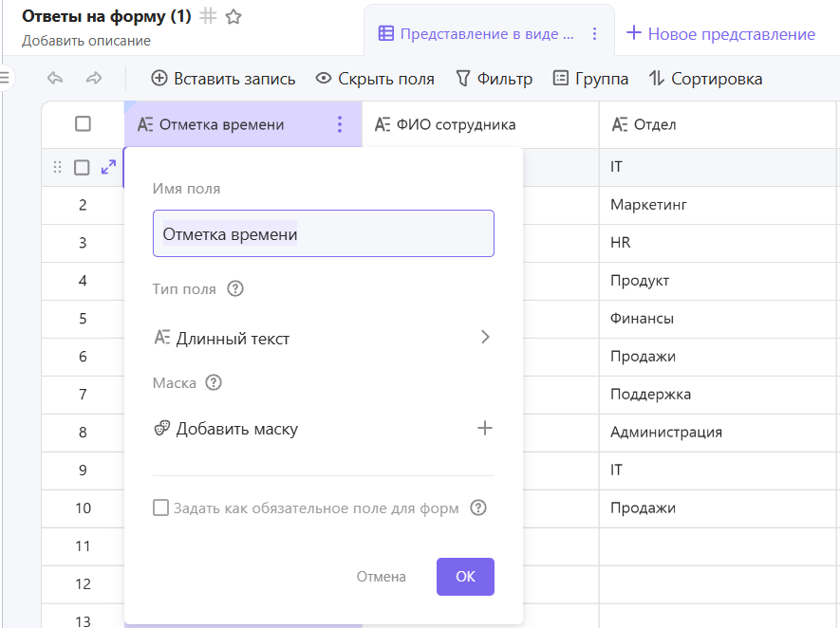840x628 pixels.
Task: Click row number 8
Action: tap(83, 433)
